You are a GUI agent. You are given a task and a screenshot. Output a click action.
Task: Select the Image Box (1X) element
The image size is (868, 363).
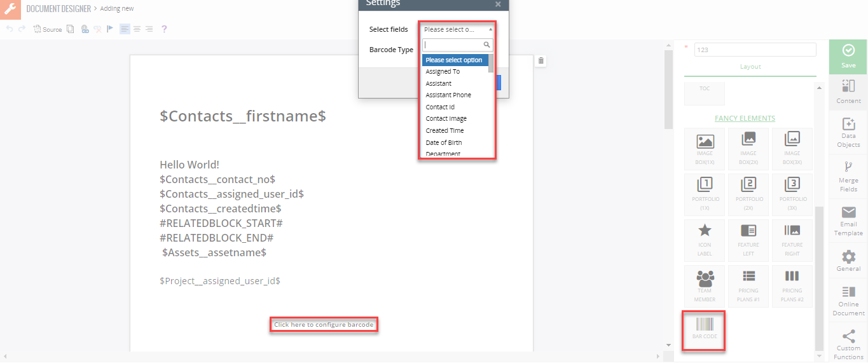pyautogui.click(x=705, y=149)
